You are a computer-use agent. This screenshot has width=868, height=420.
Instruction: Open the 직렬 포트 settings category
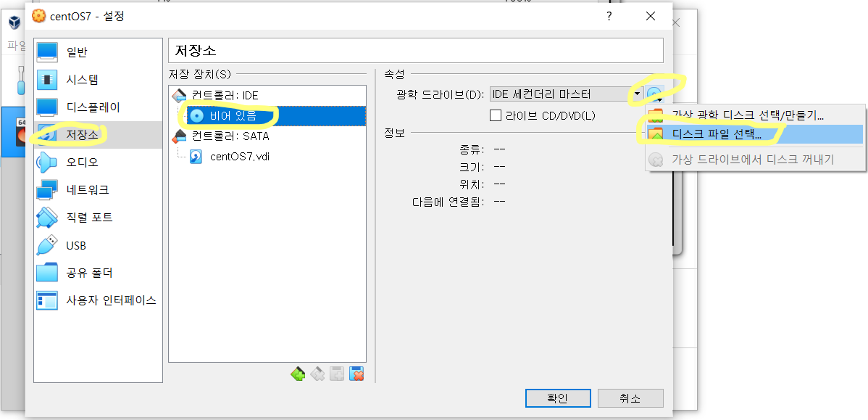tap(98, 217)
